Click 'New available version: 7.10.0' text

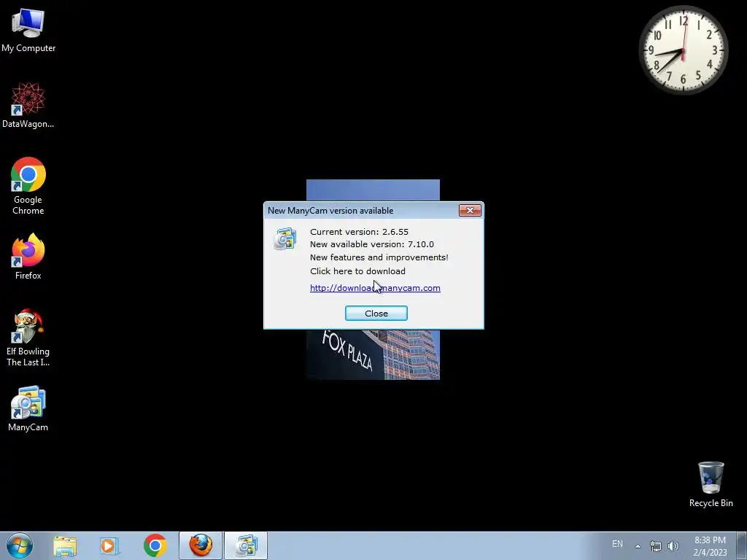coord(371,244)
